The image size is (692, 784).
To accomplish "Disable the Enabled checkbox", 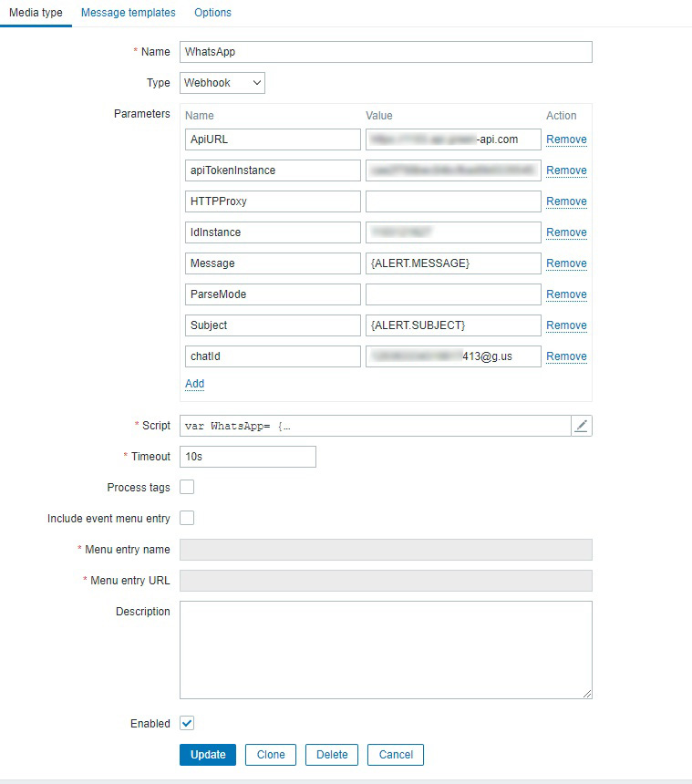I will 186,723.
